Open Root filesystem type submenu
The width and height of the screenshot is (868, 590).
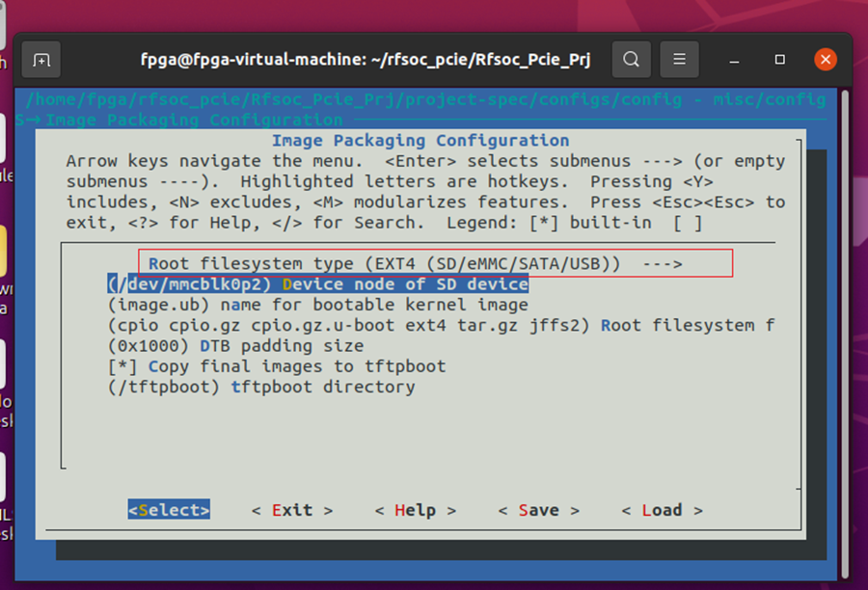tap(415, 263)
